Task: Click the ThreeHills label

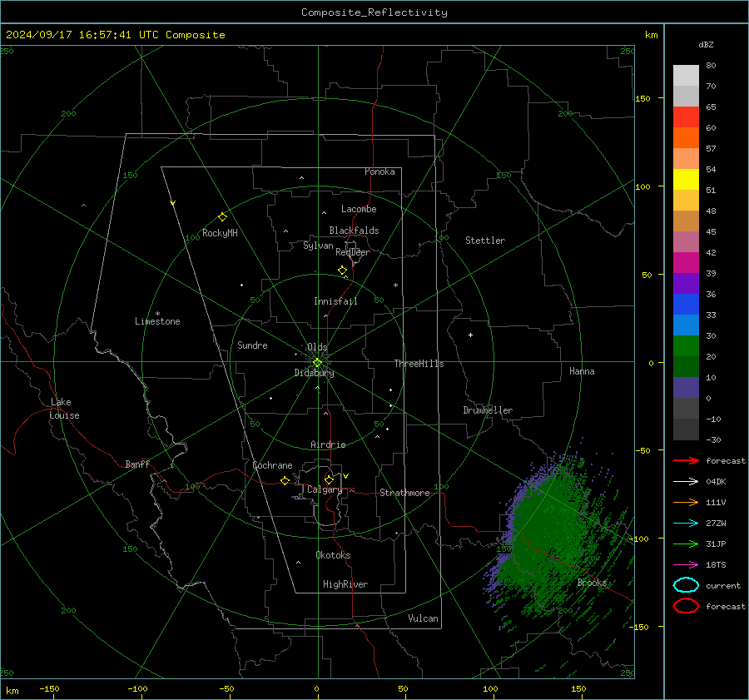Action: (419, 364)
